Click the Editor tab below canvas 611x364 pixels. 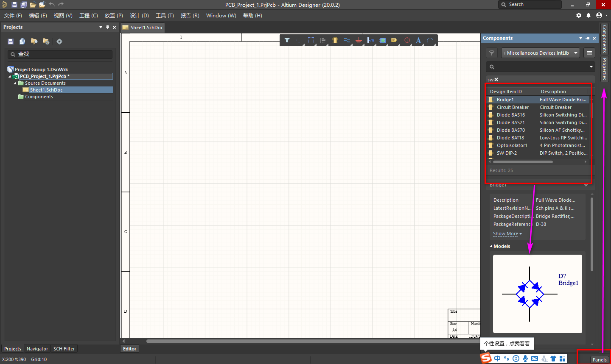click(x=130, y=349)
